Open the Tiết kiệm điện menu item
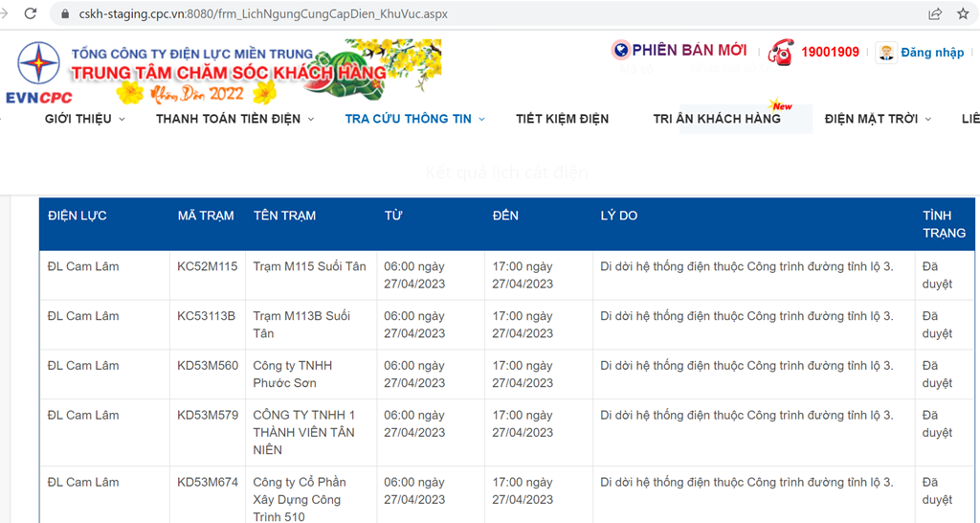The height and width of the screenshot is (523, 980). [x=562, y=119]
